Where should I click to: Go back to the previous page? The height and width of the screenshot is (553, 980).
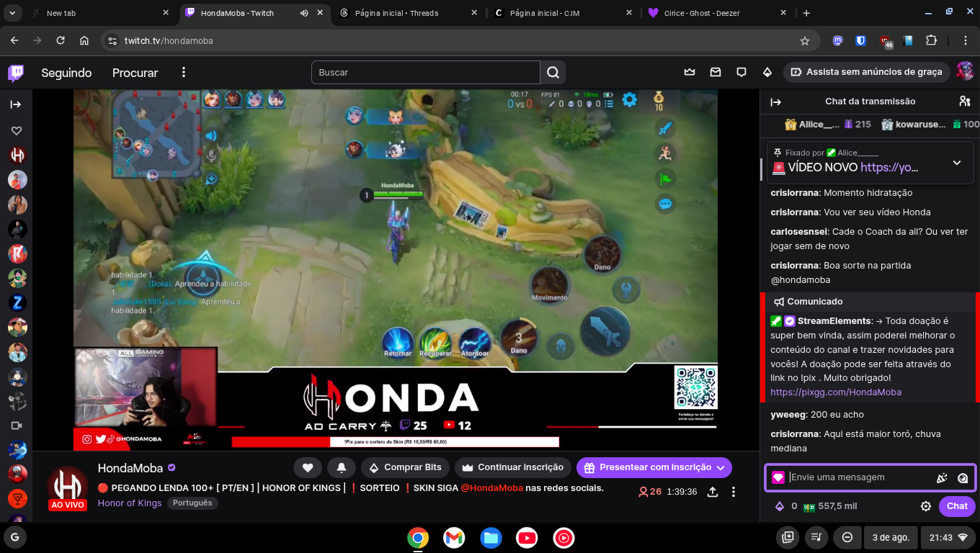click(16, 41)
